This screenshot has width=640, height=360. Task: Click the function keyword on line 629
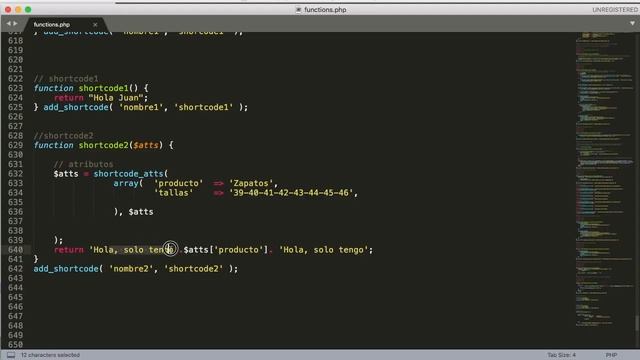(53, 145)
